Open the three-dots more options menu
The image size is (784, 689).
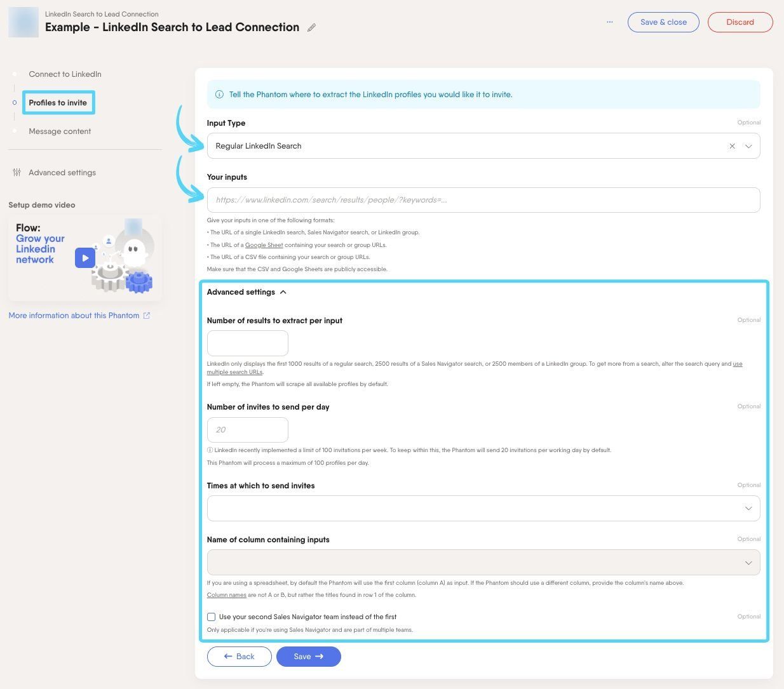click(x=610, y=22)
